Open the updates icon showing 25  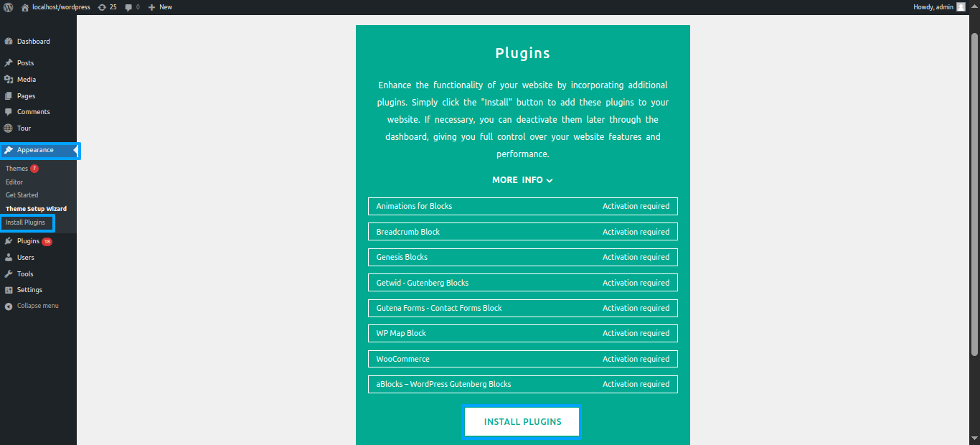102,7
